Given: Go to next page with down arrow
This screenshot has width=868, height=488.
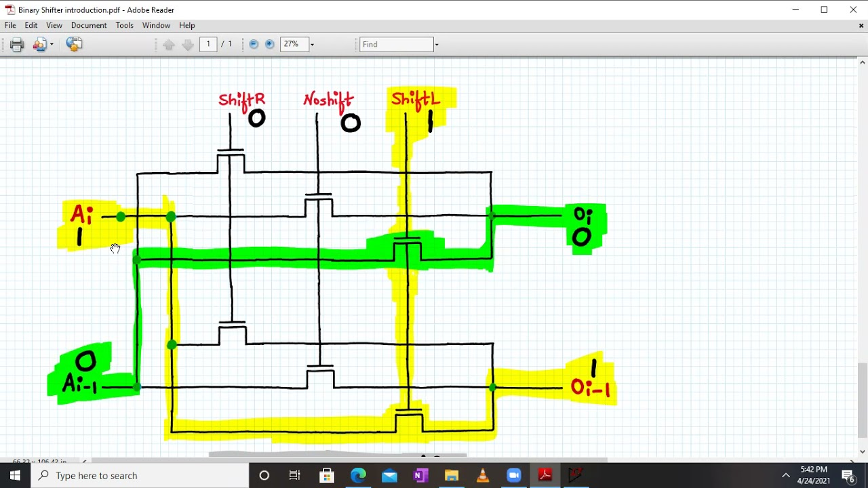Looking at the screenshot, I should click(x=188, y=45).
